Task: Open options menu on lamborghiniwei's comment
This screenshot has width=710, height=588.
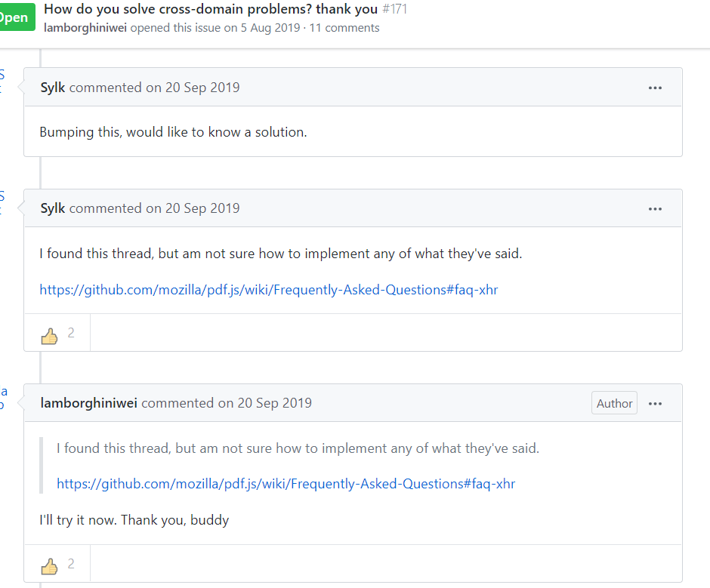Action: 655,403
